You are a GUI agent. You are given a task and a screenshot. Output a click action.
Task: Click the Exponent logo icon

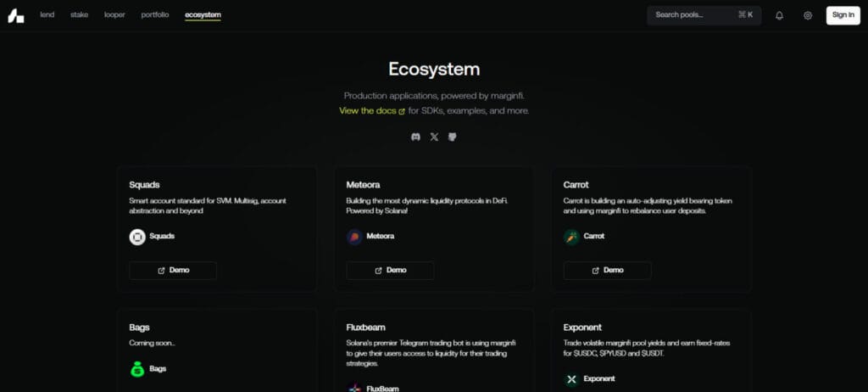(571, 378)
